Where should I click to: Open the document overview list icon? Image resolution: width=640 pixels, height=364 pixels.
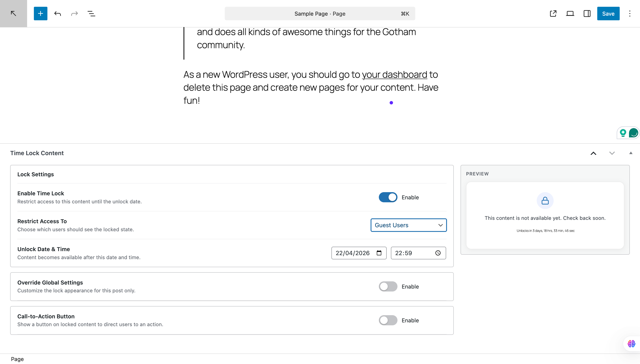click(x=91, y=14)
